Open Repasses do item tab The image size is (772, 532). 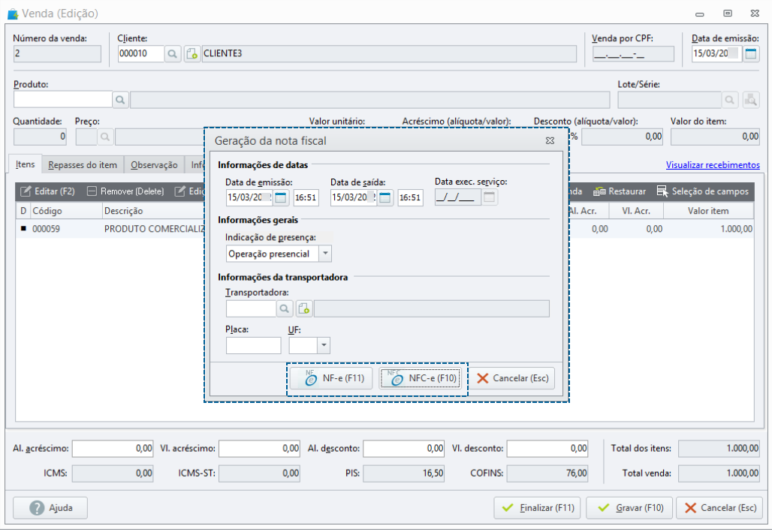tap(83, 165)
